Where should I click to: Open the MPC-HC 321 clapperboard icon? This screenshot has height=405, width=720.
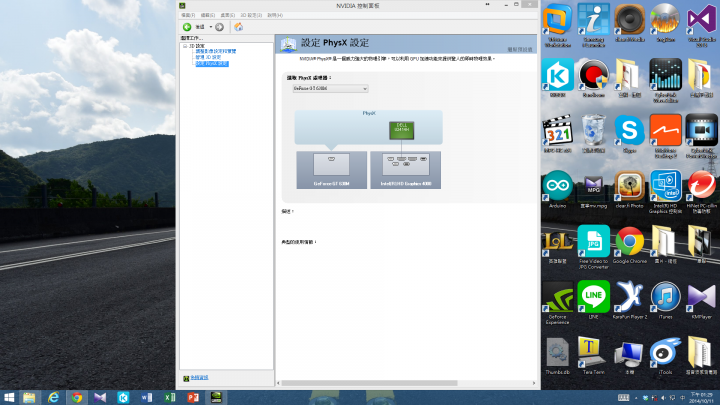(x=557, y=133)
